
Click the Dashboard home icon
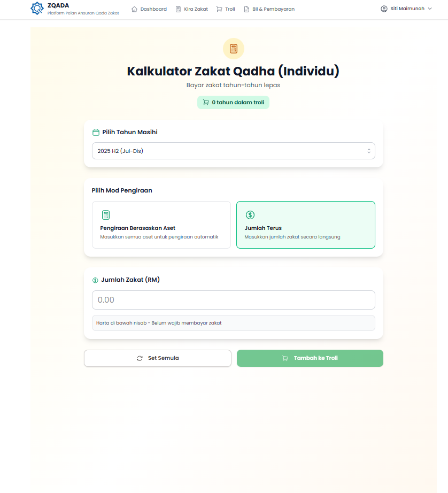pyautogui.click(x=135, y=9)
